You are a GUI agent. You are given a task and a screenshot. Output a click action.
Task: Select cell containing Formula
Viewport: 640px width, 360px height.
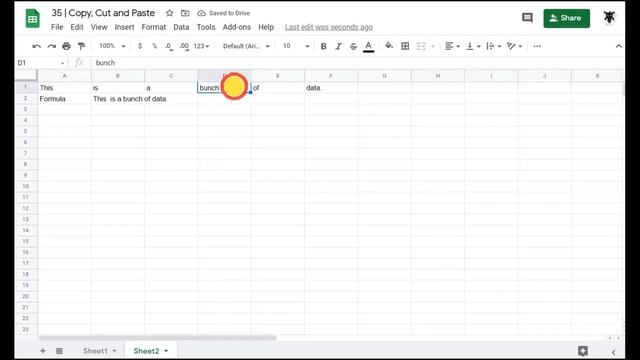(x=64, y=99)
